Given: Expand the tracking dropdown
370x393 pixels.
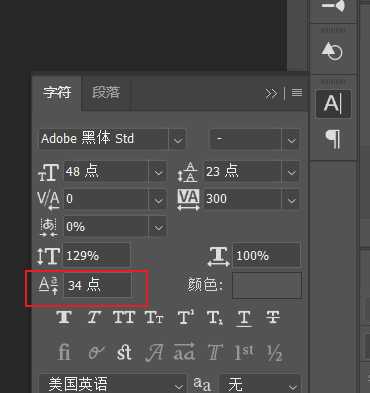Looking at the screenshot, I should [292, 200].
